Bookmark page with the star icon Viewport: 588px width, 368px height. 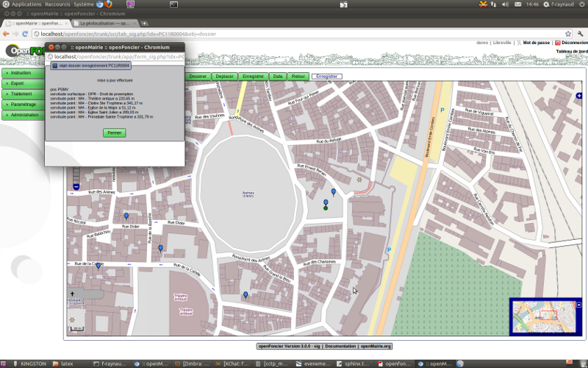(x=567, y=34)
